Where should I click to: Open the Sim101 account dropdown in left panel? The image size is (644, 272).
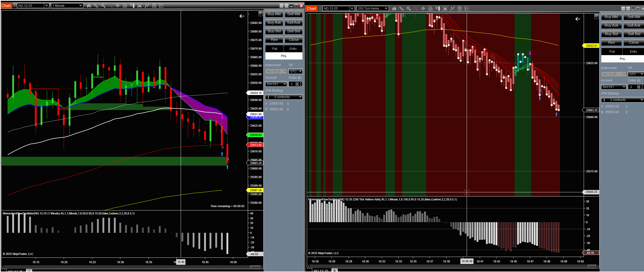[x=276, y=84]
